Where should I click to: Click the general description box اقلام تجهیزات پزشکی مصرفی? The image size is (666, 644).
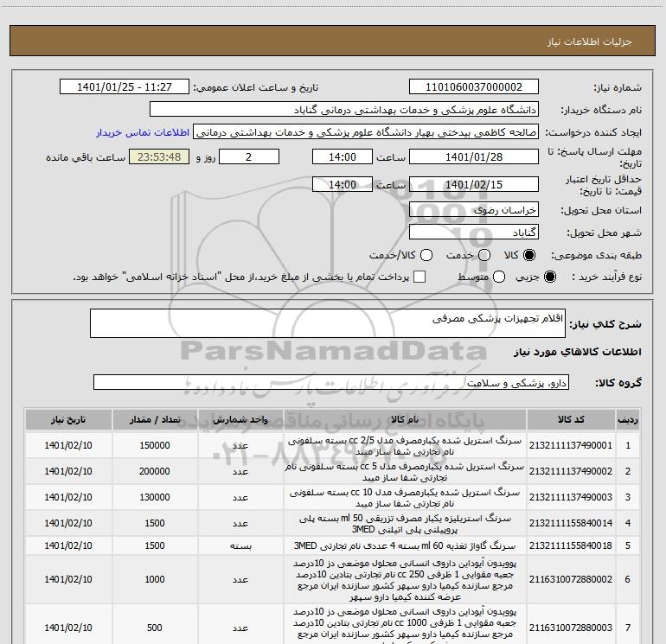(x=328, y=323)
